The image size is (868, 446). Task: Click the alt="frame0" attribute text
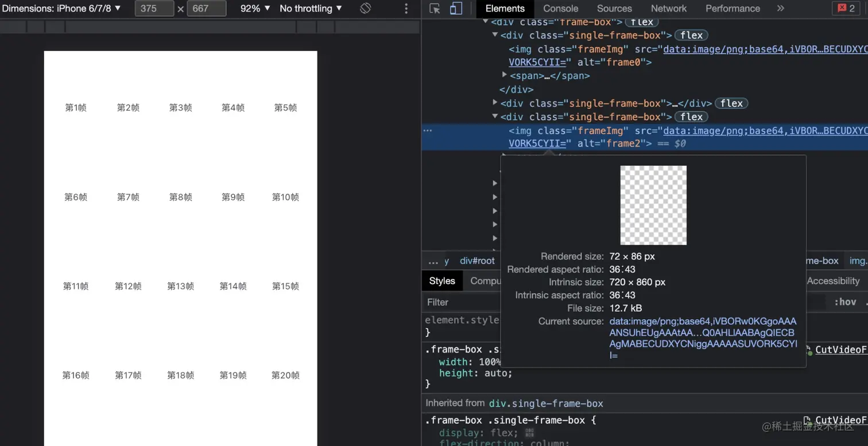pyautogui.click(x=611, y=62)
